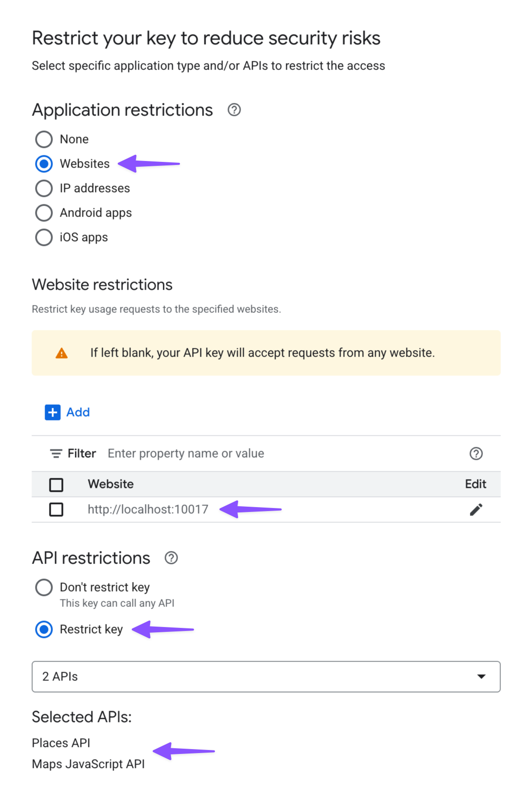Click the Filter lines icon
This screenshot has width=532, height=799.
click(x=56, y=454)
